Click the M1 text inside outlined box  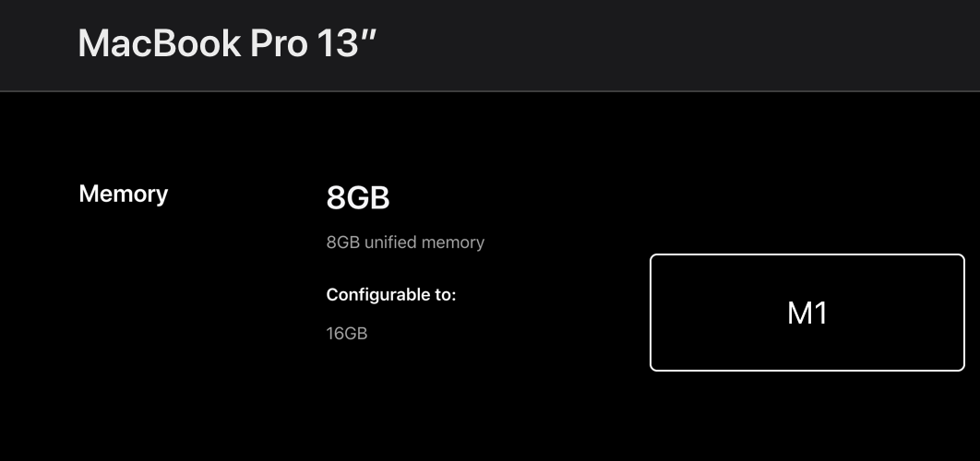point(807,313)
